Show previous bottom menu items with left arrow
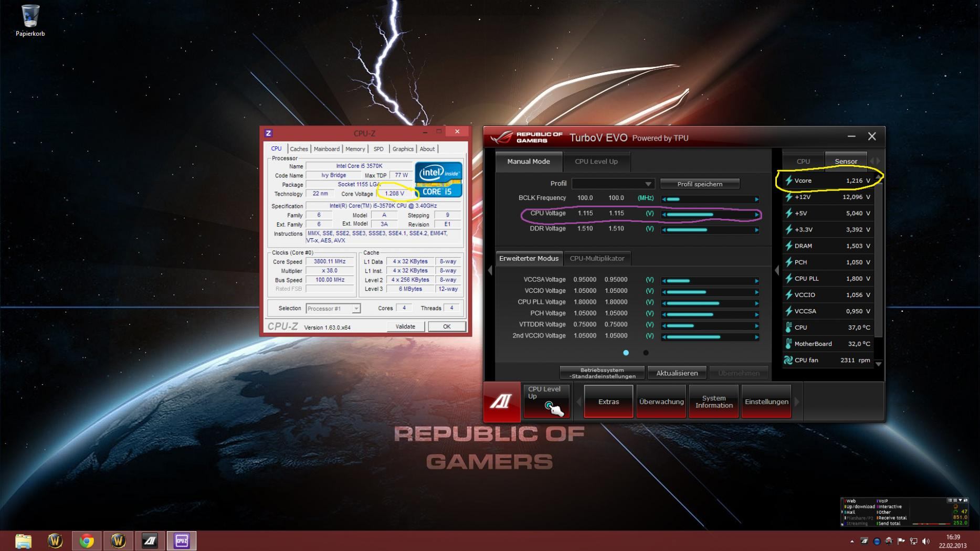This screenshot has height=551, width=980. pos(579,402)
